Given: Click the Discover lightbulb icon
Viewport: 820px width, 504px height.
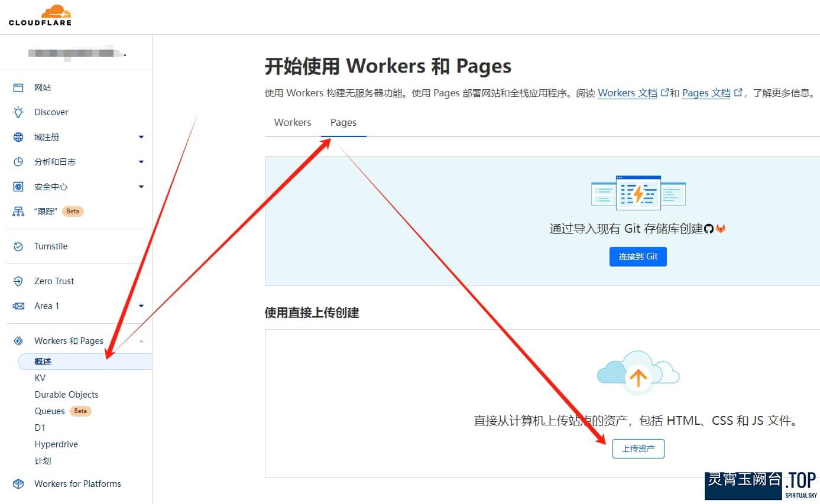Looking at the screenshot, I should pyautogui.click(x=18, y=112).
